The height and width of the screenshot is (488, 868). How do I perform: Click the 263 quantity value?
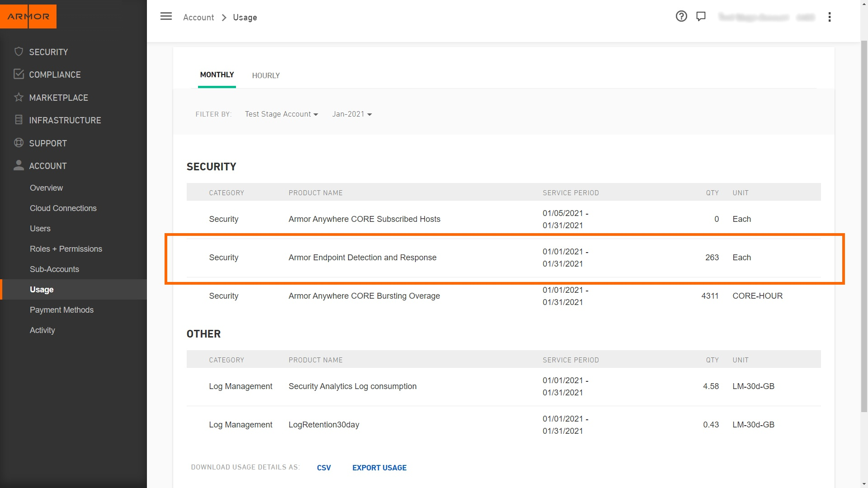pyautogui.click(x=712, y=258)
